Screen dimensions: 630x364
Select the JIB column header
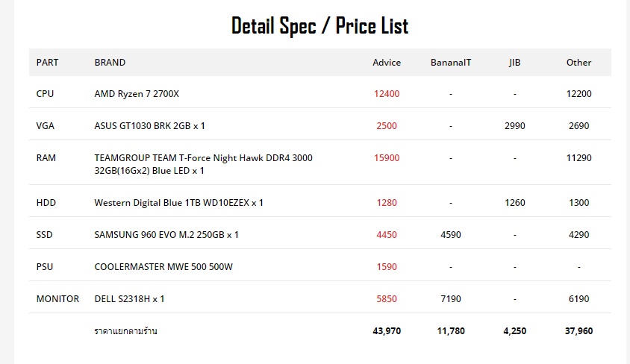[x=515, y=63]
